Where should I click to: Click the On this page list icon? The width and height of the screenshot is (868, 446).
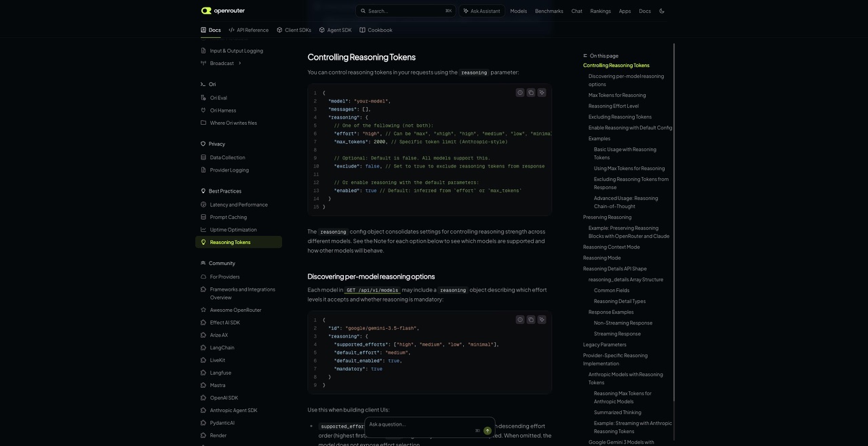585,56
